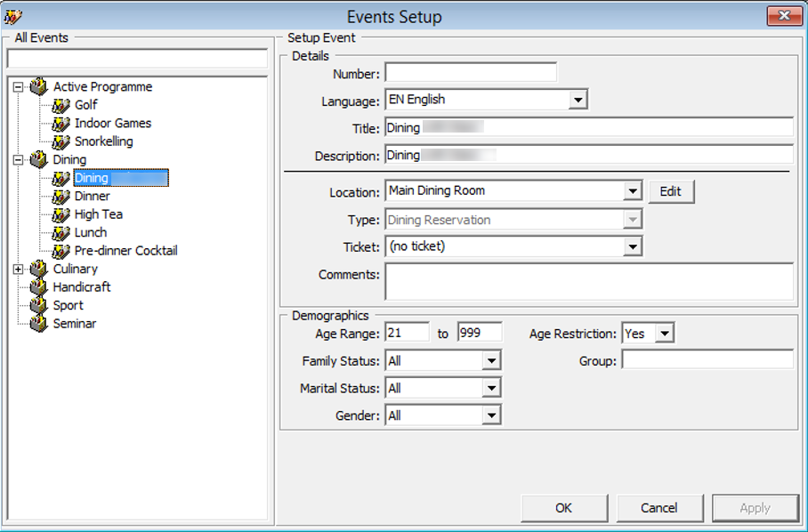Image resolution: width=808 pixels, height=532 pixels.
Task: Click the Indoor Games event icon
Action: (x=60, y=123)
